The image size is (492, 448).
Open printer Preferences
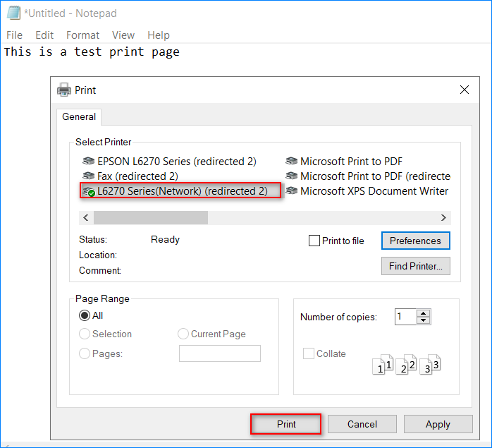[415, 241]
